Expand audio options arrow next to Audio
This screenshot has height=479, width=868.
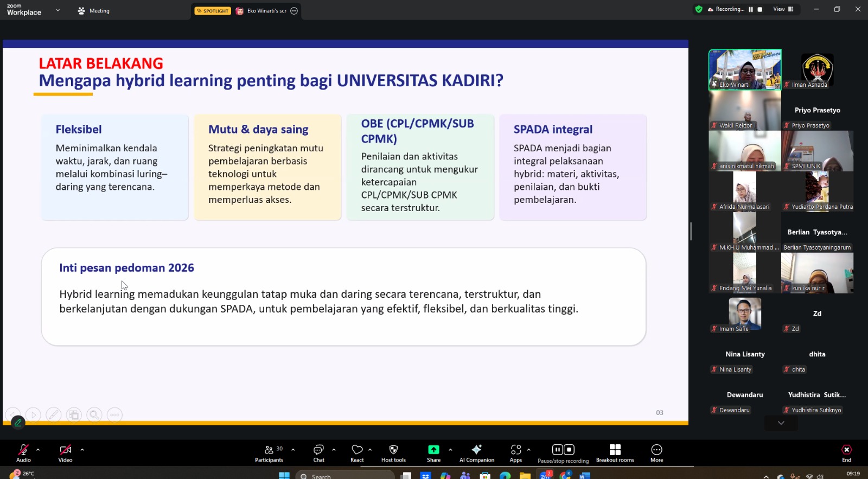(x=38, y=450)
